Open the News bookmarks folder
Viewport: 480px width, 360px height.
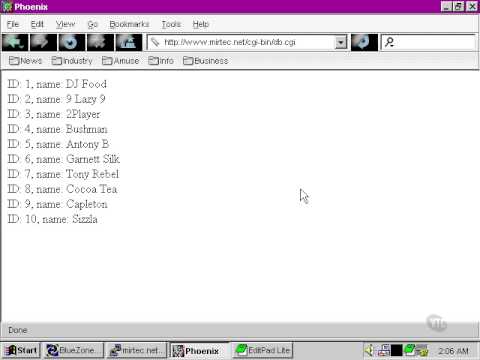[x=25, y=61]
